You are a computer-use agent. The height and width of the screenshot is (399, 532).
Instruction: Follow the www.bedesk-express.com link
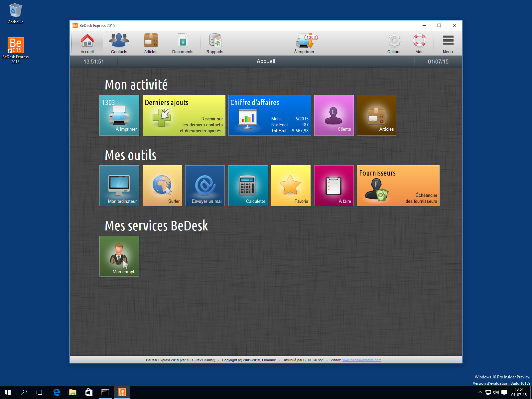click(362, 360)
